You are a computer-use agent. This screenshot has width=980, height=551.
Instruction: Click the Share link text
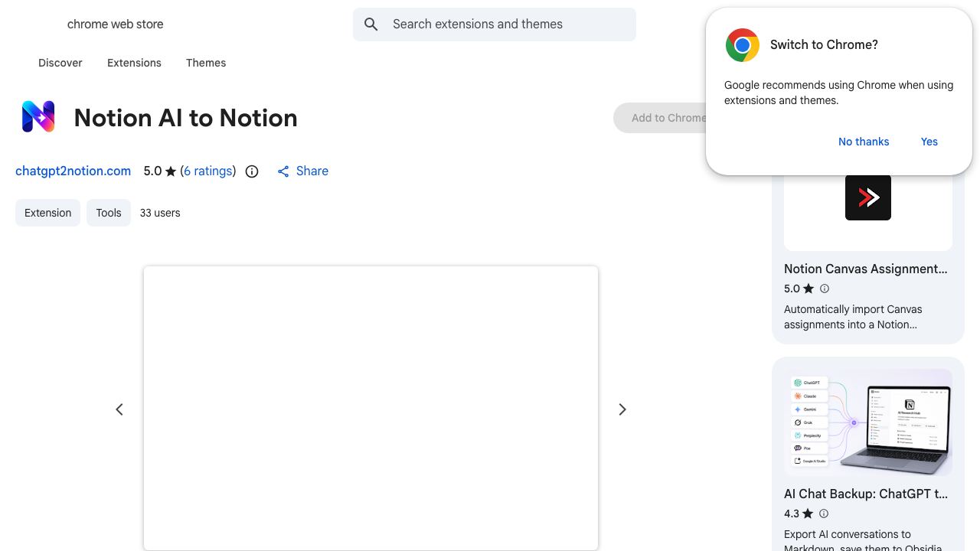click(312, 171)
